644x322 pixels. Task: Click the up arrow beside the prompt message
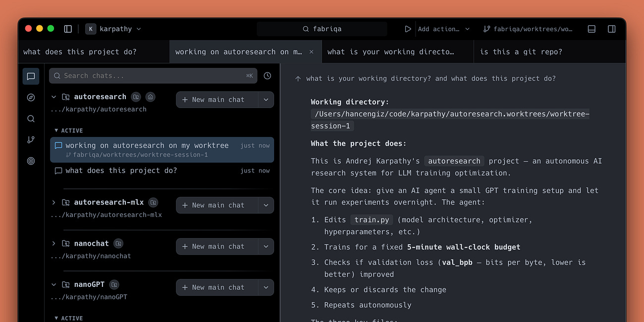pyautogui.click(x=298, y=78)
